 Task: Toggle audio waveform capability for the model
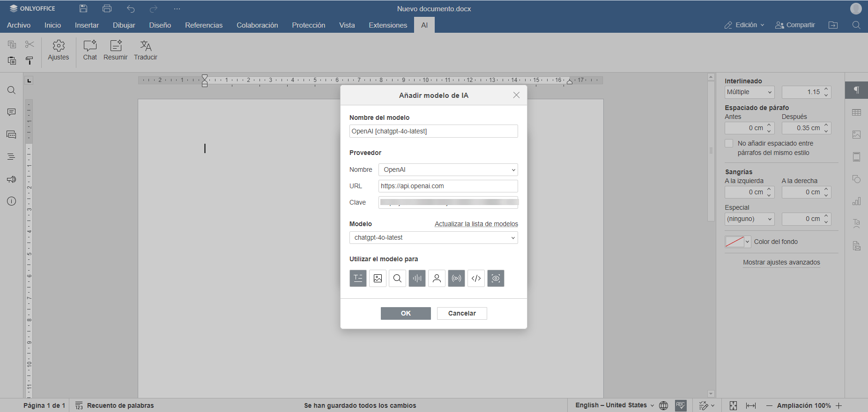point(417,278)
